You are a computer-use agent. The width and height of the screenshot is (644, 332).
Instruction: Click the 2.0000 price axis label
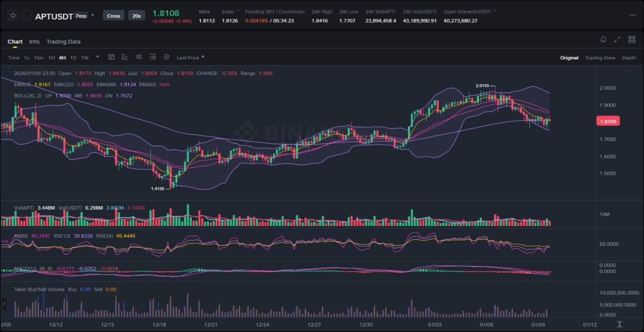607,88
